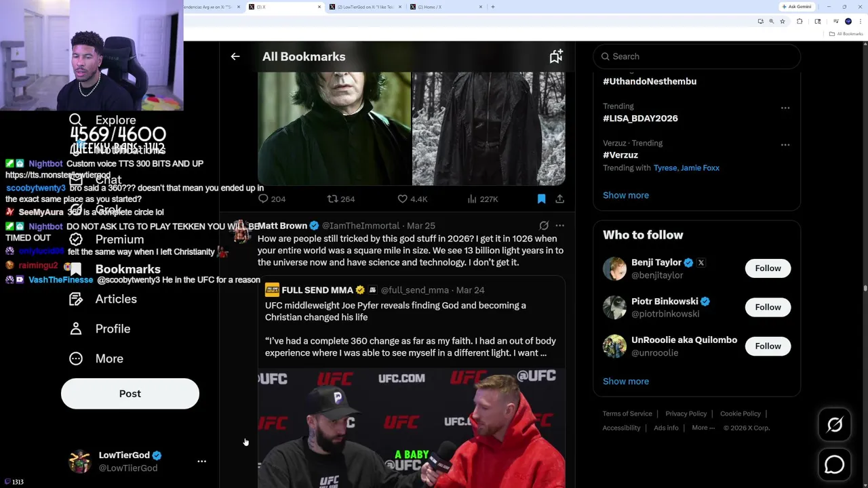Open Ads info footer link
Viewport: 868px width, 488px height.
[666, 428]
